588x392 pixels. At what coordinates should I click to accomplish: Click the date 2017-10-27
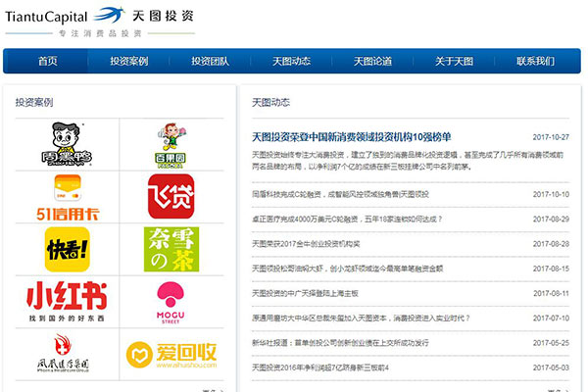551,137
